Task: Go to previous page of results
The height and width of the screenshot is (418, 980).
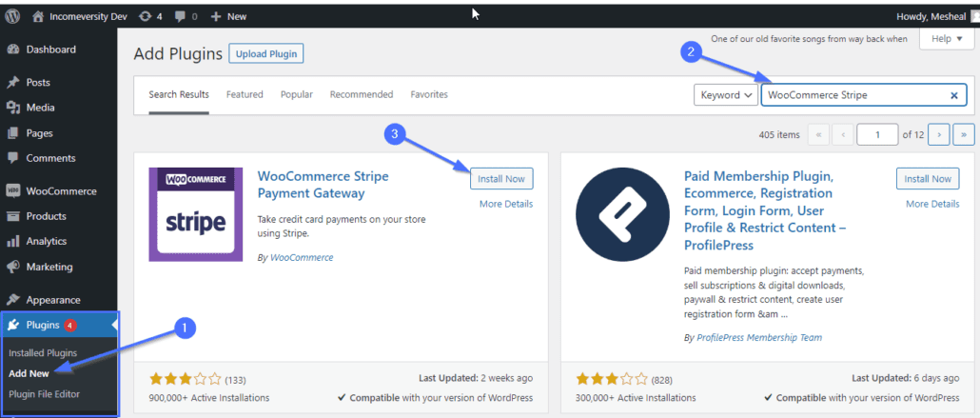Action: (843, 134)
